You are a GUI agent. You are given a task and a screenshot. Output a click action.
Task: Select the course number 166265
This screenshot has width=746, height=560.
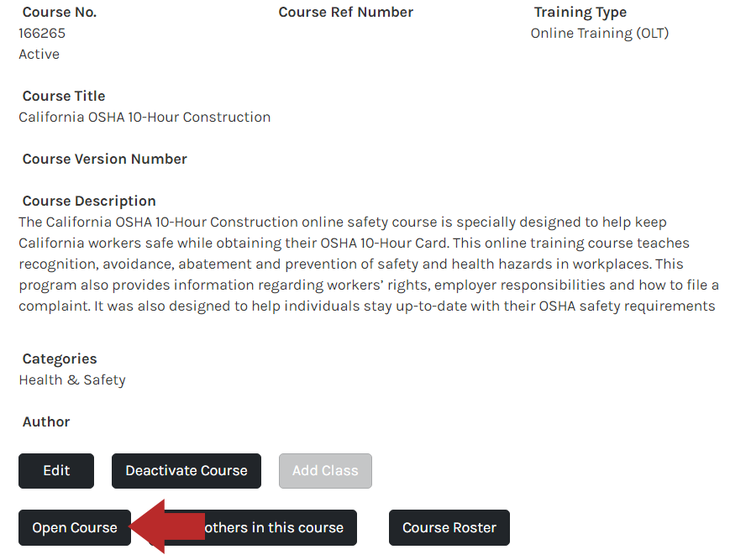(x=42, y=34)
